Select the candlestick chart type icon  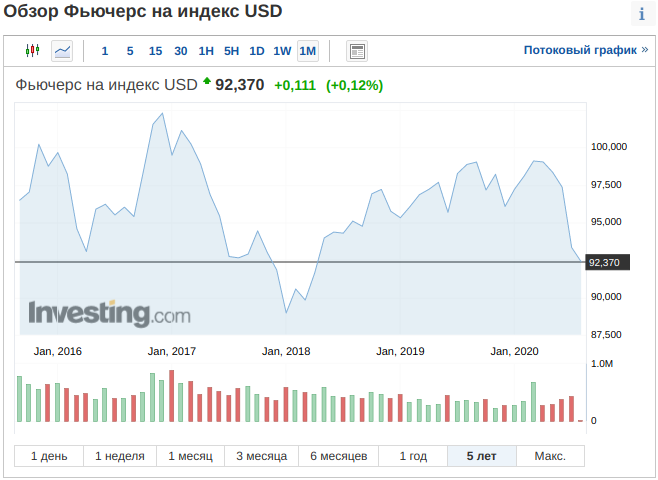click(32, 50)
